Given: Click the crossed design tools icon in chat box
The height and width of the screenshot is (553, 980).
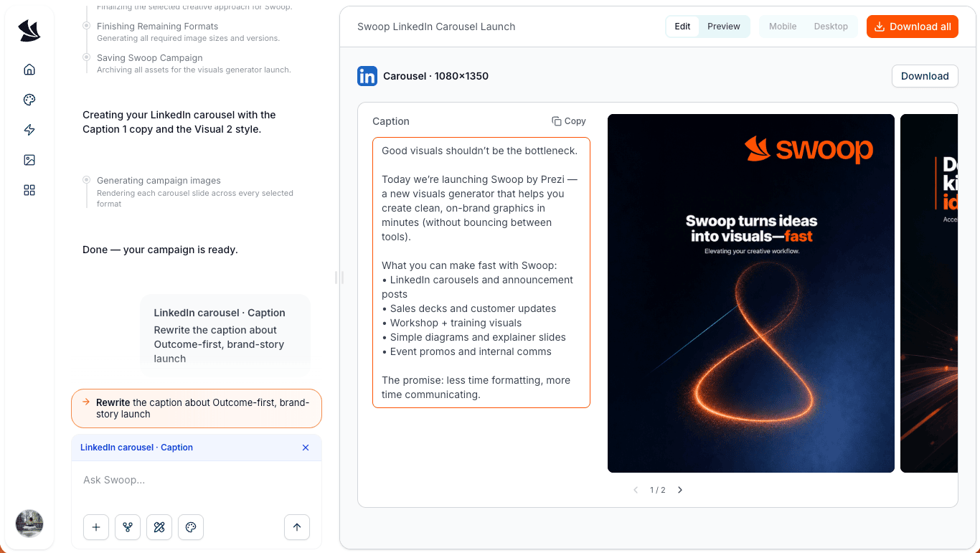Looking at the screenshot, I should (x=159, y=527).
